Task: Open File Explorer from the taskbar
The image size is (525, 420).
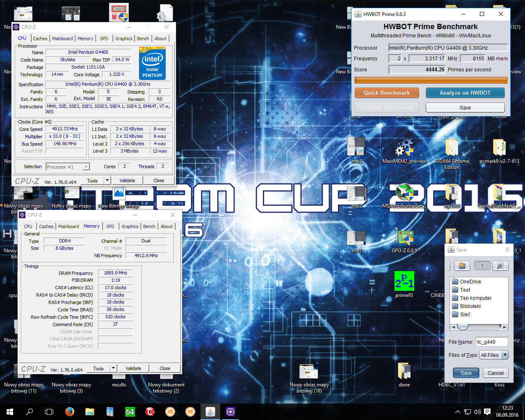Action: [x=90, y=412]
